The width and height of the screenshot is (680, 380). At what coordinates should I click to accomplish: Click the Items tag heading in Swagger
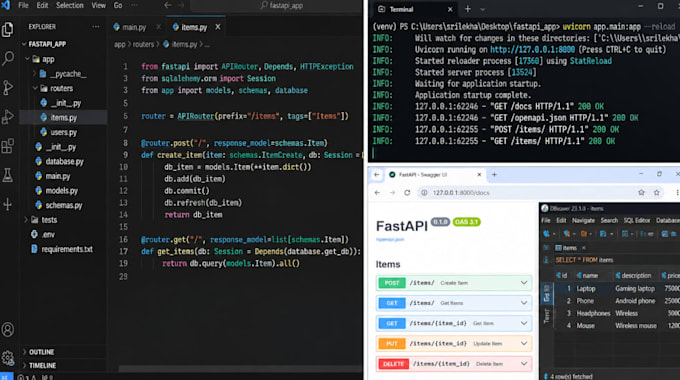(388, 264)
